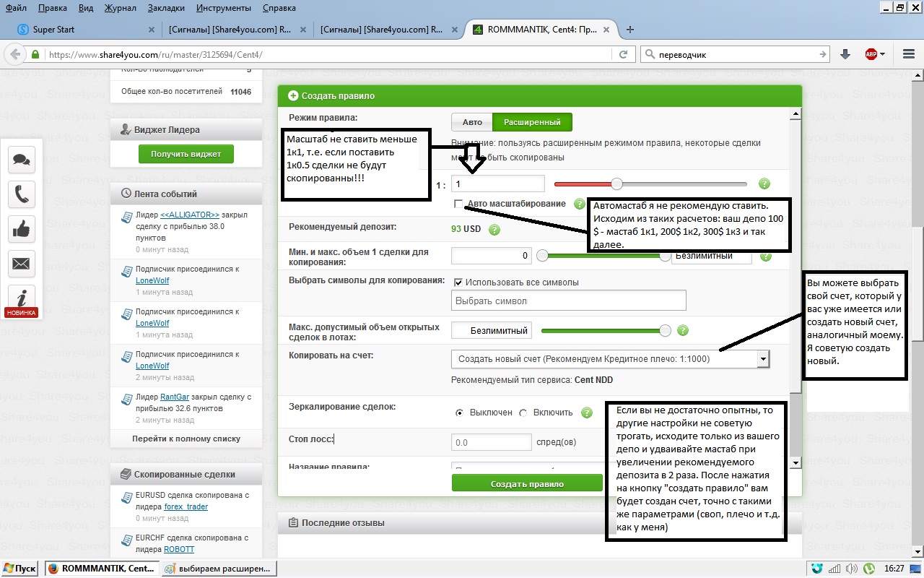Click the Получить виджет button
Image resolution: width=924 pixels, height=578 pixels.
coord(186,154)
